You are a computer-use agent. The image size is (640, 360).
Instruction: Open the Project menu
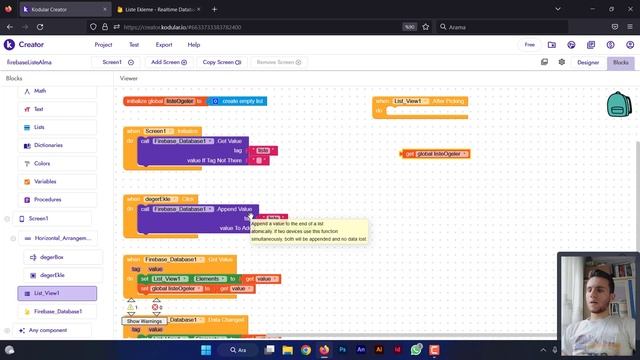(x=103, y=45)
